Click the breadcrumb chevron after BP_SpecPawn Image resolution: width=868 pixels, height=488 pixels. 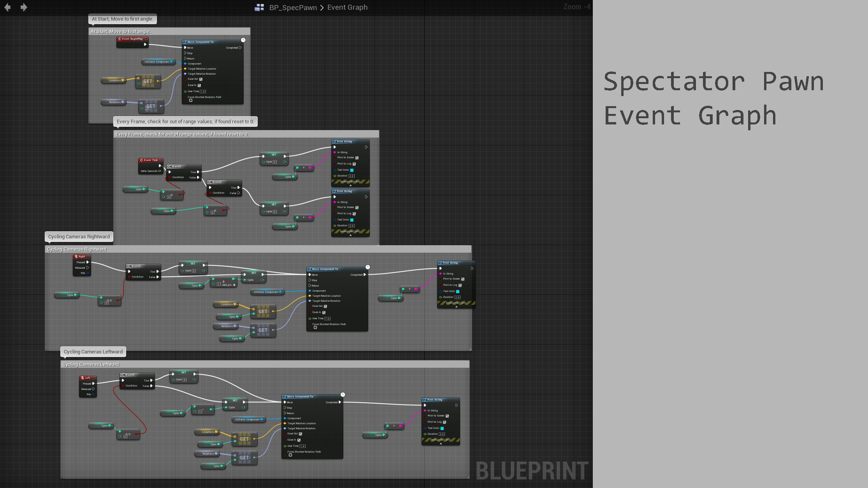coord(322,7)
